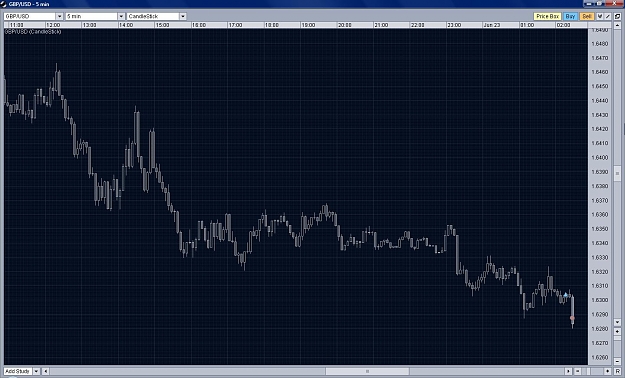Click the 1.6460 price axis label

coord(599,72)
